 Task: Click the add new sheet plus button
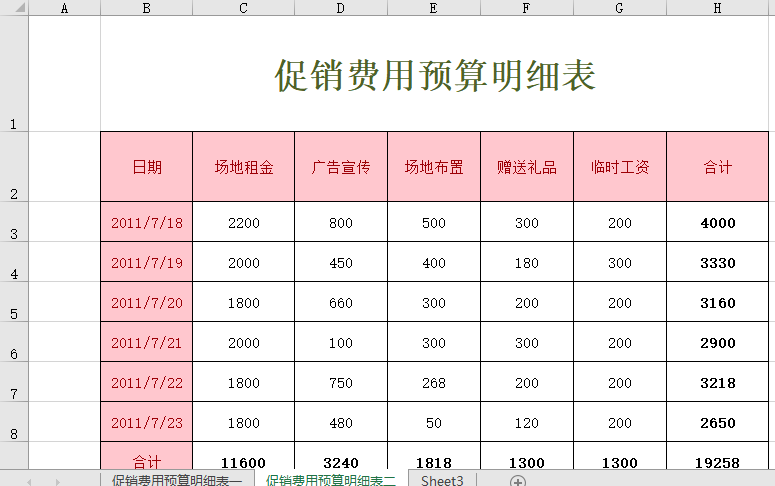click(x=518, y=481)
